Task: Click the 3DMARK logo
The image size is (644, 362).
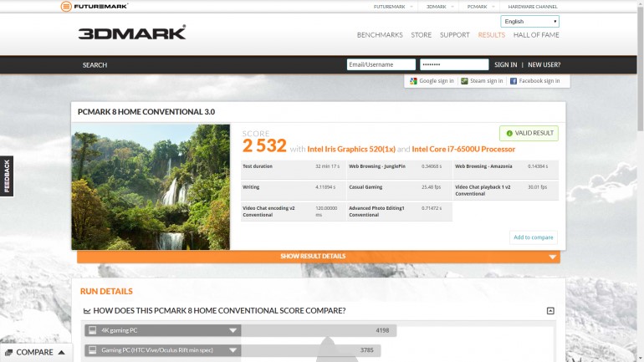Action: coord(132,33)
